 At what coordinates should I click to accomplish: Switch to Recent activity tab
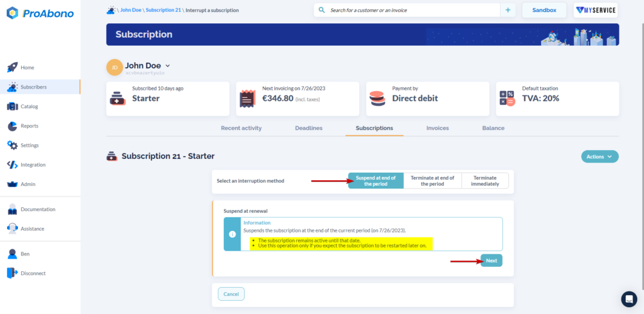(241, 128)
